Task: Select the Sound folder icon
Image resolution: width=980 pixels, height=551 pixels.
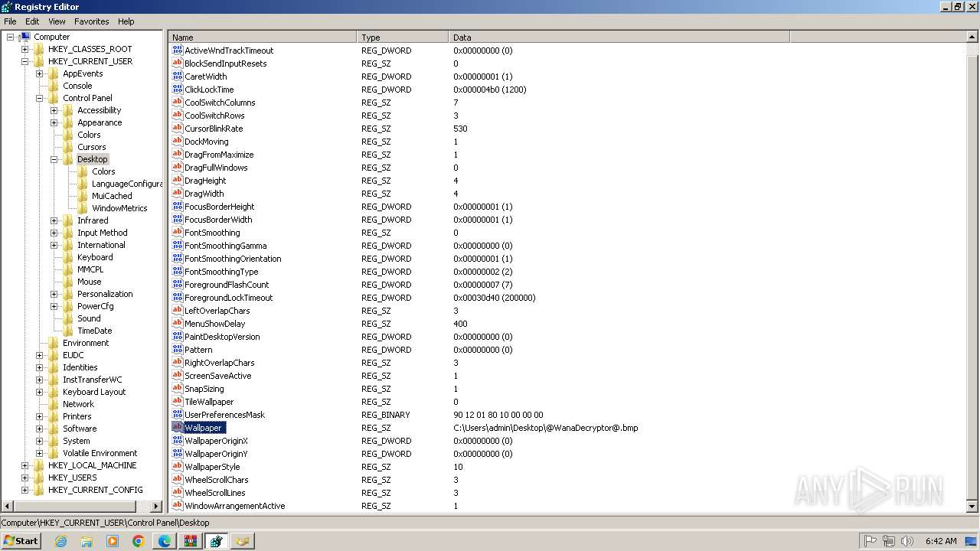Action: pyautogui.click(x=68, y=318)
